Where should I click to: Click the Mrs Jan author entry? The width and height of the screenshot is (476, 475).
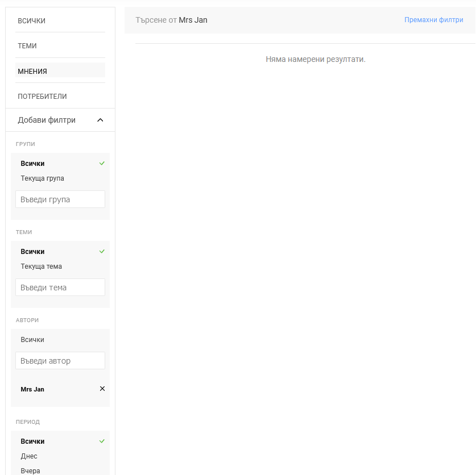(32, 389)
